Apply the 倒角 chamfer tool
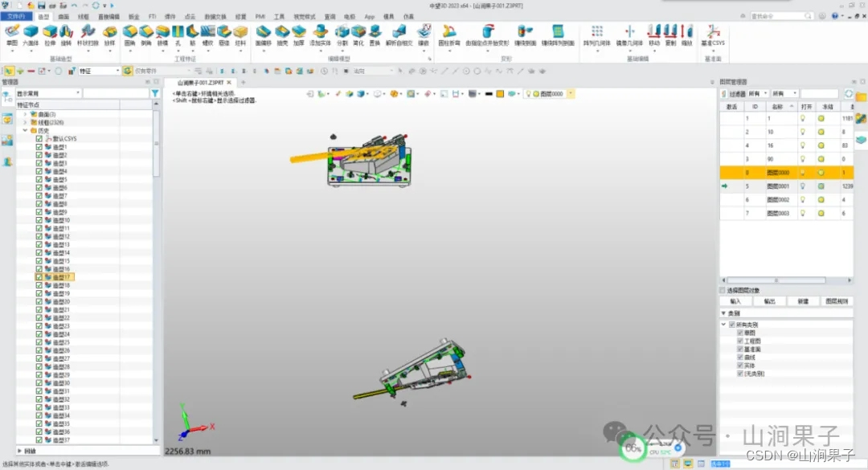Screen dimensions: 868x470 [146, 35]
